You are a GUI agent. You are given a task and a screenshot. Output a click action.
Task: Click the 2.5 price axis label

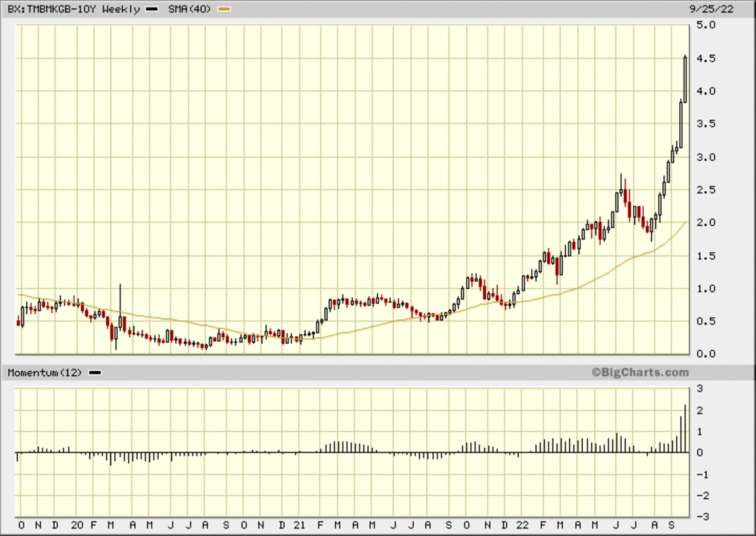(x=706, y=190)
